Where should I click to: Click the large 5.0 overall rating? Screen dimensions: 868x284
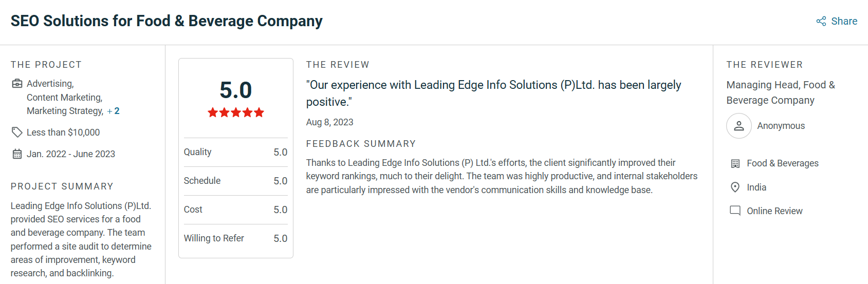click(x=236, y=90)
